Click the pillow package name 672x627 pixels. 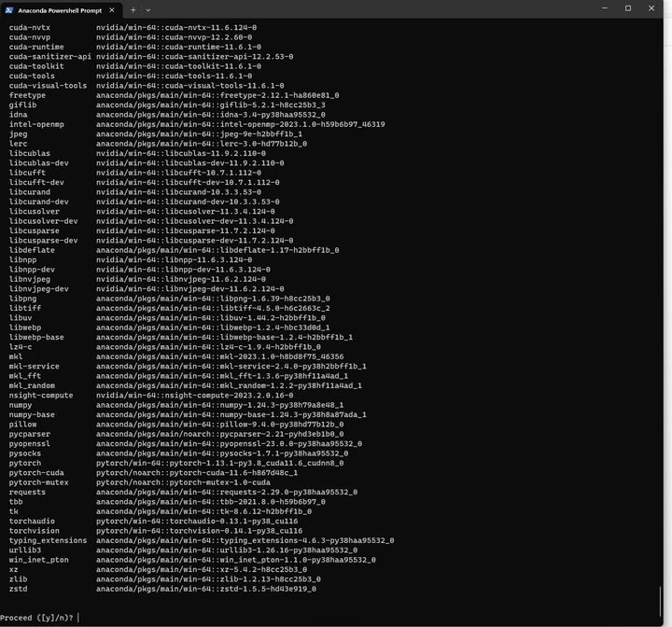coord(22,425)
